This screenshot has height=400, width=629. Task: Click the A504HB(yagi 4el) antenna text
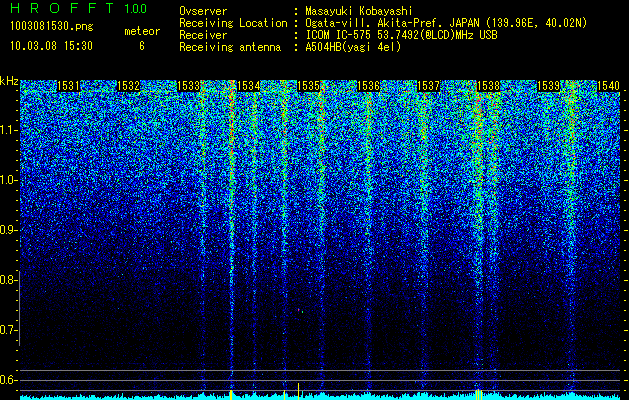pos(353,47)
